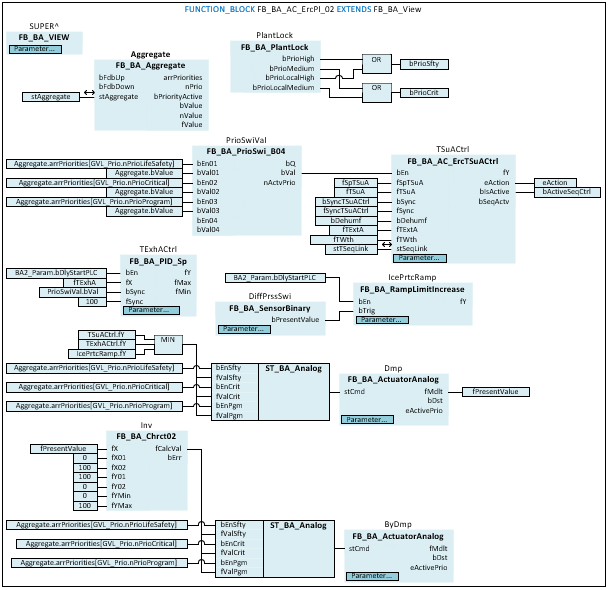Select the fTExtA input box
Screen dimensions: 608x590
(353, 230)
